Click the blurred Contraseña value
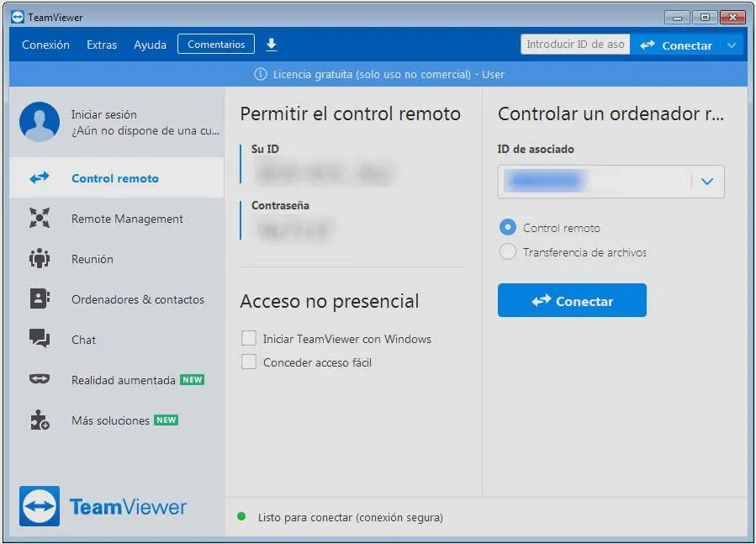This screenshot has height=544, width=756. pos(295,230)
